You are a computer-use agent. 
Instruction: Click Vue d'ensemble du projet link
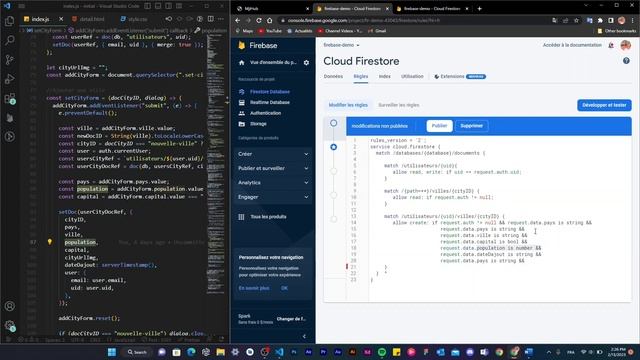[x=273, y=62]
